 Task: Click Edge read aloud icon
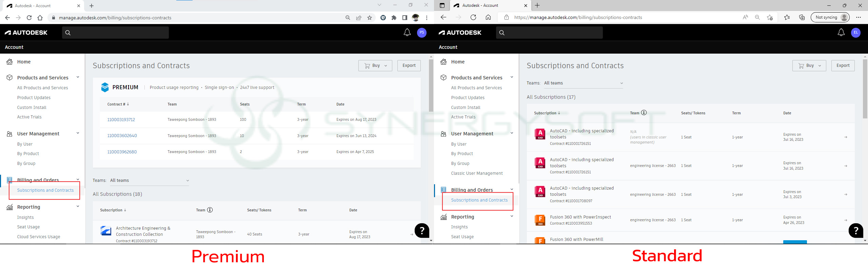[x=745, y=17]
